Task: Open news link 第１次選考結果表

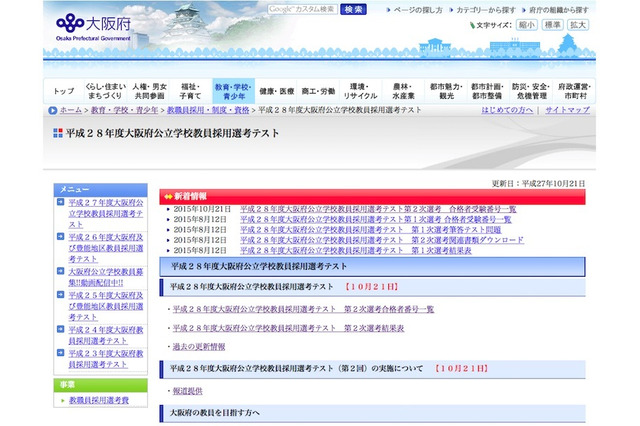Action: (x=356, y=251)
